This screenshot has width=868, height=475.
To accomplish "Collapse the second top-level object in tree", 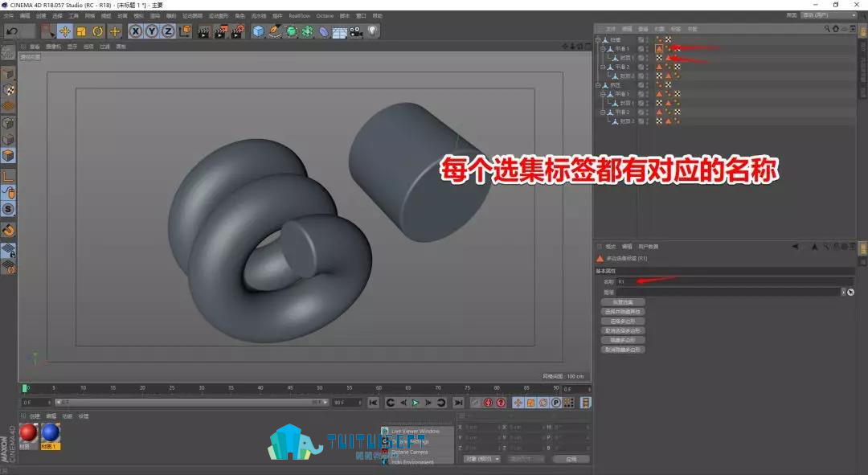I will [x=598, y=85].
